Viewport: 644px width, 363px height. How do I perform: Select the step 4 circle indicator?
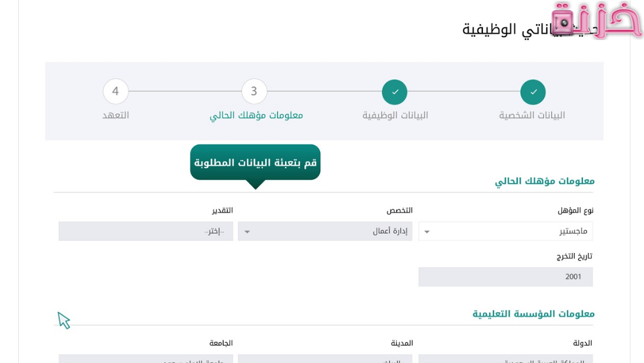click(x=115, y=91)
